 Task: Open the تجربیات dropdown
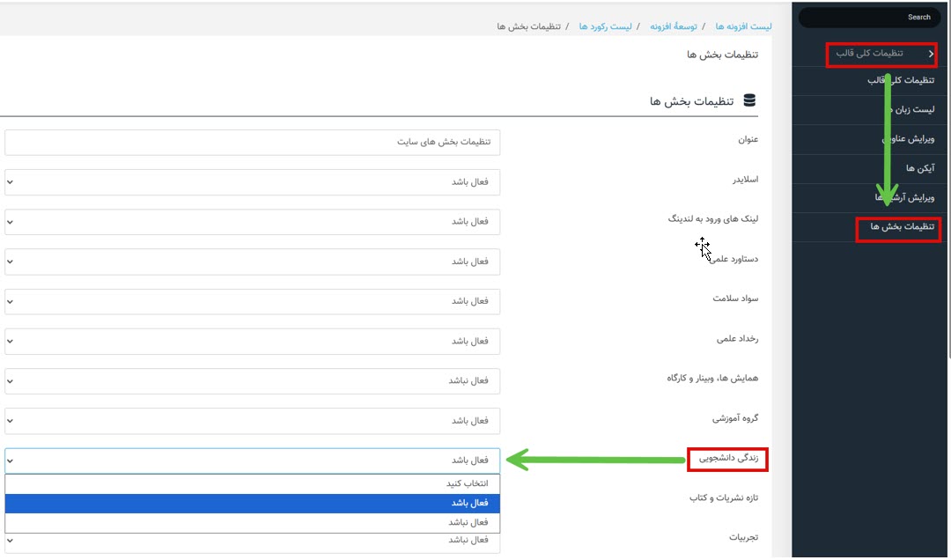point(252,541)
